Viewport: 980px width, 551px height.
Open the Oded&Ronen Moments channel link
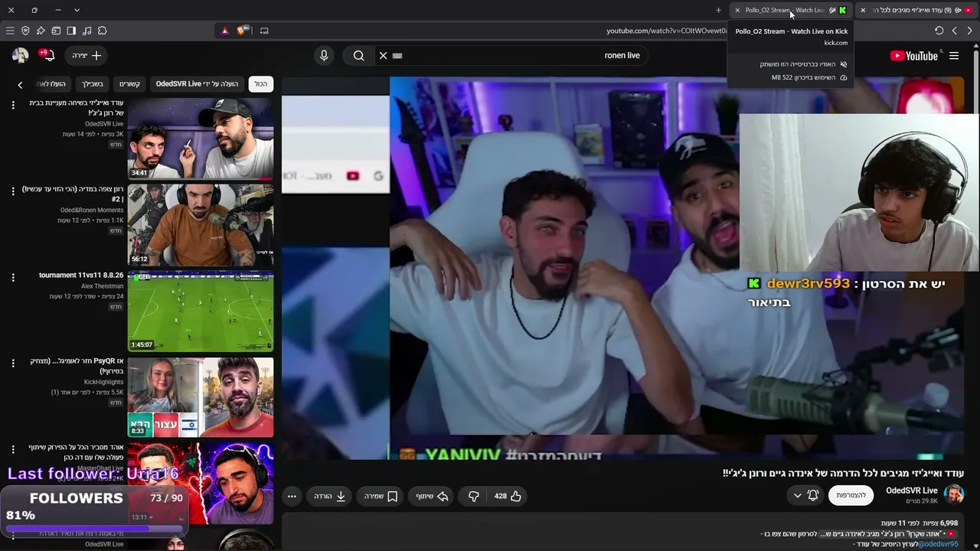point(92,210)
